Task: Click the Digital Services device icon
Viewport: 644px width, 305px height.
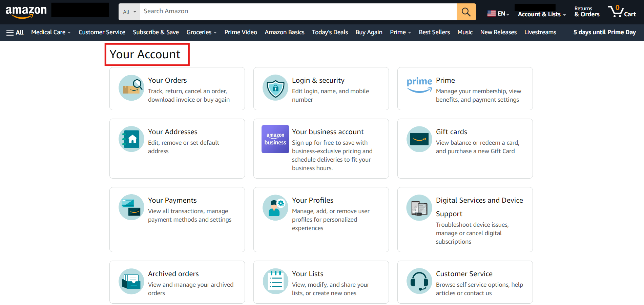Action: [x=419, y=207]
